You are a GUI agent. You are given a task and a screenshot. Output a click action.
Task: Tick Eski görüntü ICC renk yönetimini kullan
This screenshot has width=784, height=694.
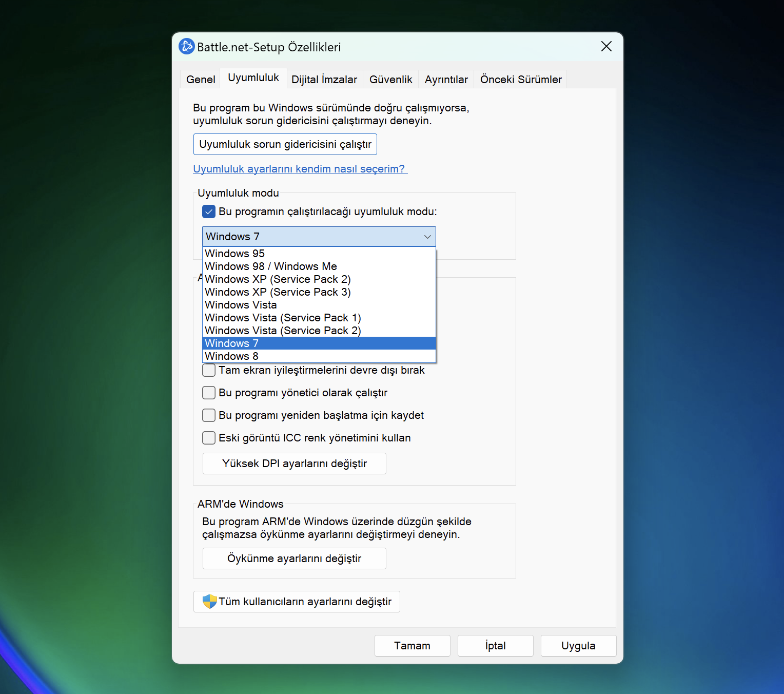209,438
